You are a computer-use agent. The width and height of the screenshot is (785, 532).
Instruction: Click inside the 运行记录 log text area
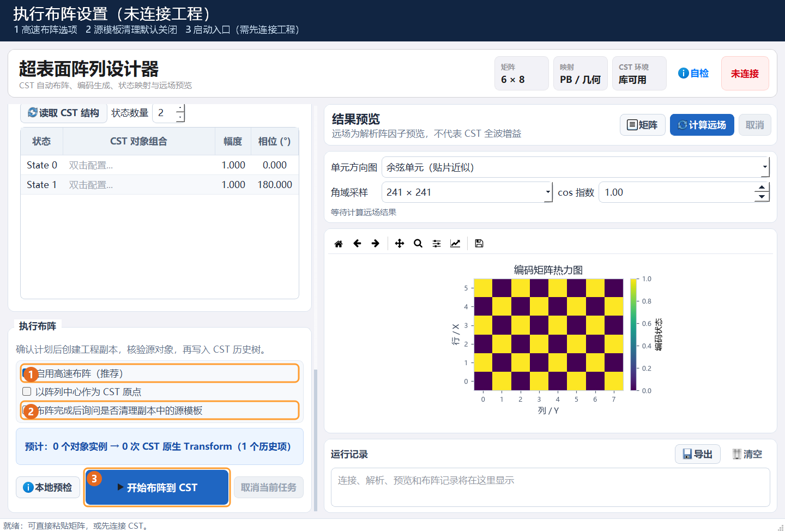tap(551, 487)
